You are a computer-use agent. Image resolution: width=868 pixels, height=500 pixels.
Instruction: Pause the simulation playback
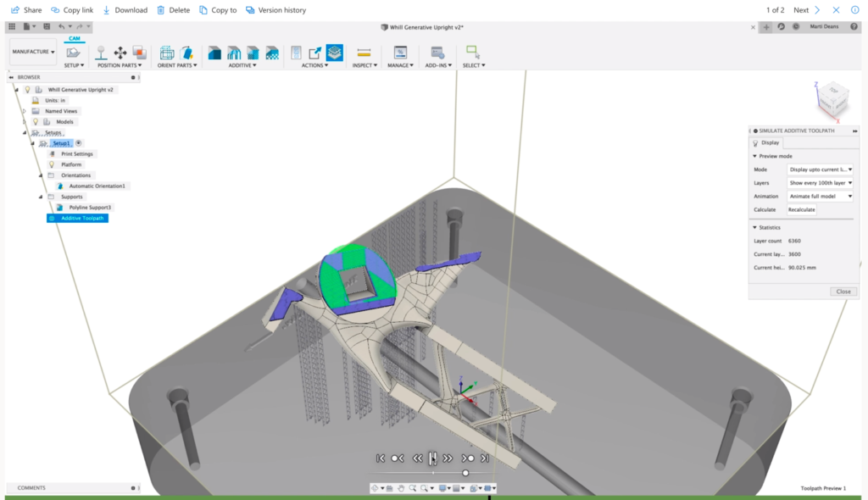click(432, 458)
